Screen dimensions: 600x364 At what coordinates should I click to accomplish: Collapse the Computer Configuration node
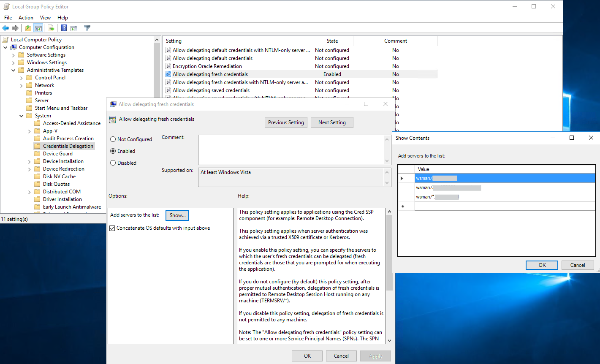coord(5,47)
